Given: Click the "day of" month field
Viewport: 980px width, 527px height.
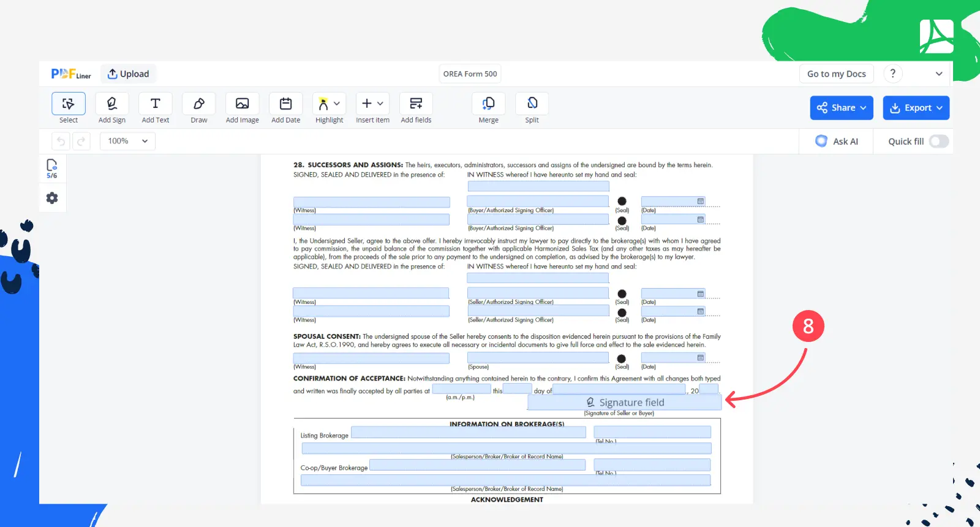Looking at the screenshot, I should pos(619,389).
